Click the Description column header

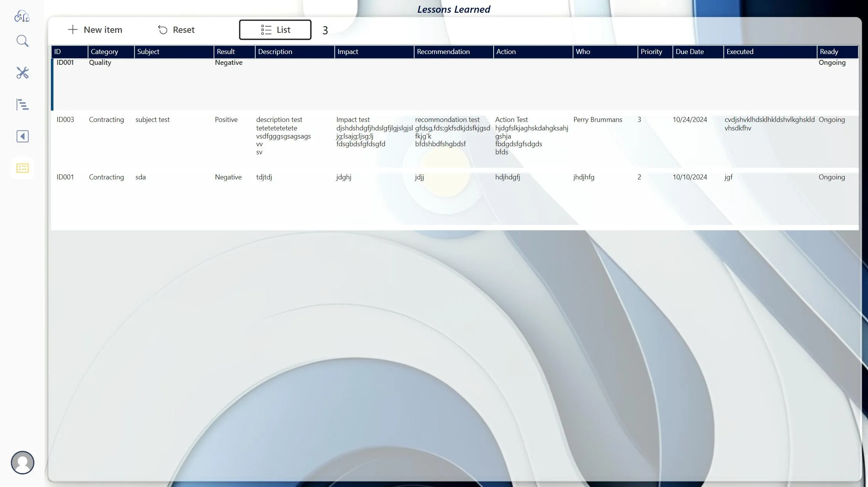click(295, 52)
